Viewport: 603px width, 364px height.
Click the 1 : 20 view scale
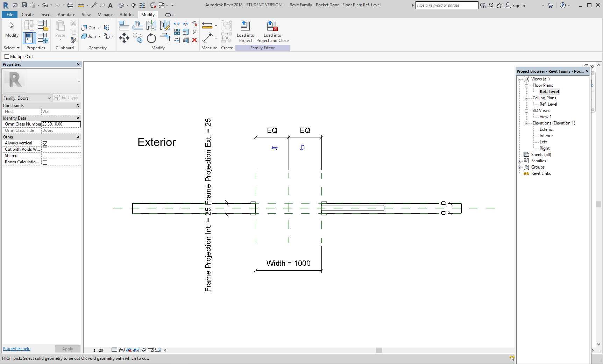98,350
